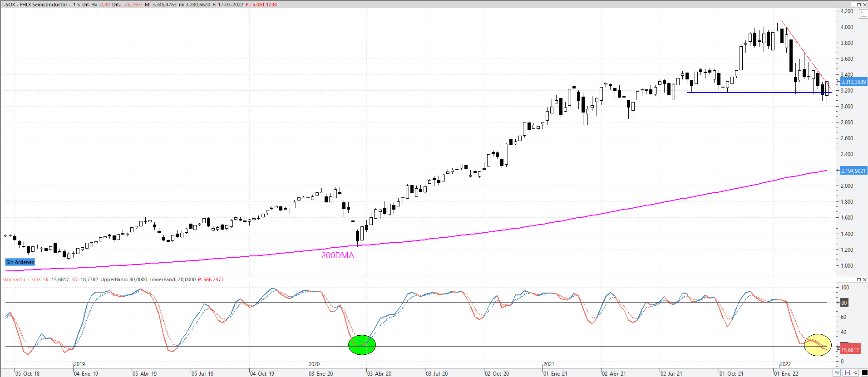This screenshot has width=868, height=377.
Task: Click the red 15,6817 stochastic value label
Action: 850,350
